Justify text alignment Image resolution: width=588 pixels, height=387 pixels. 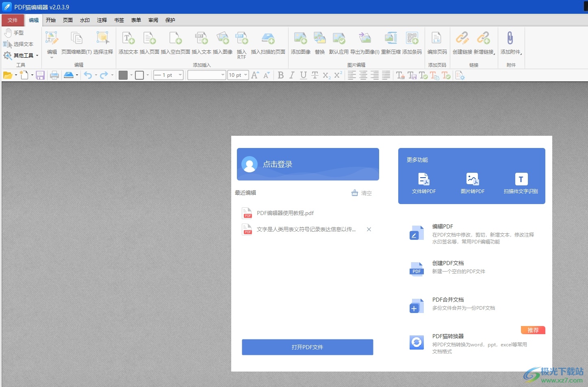coord(386,75)
